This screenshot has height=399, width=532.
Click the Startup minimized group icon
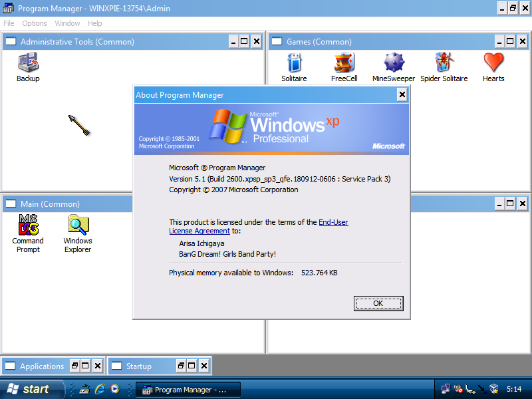click(116, 366)
